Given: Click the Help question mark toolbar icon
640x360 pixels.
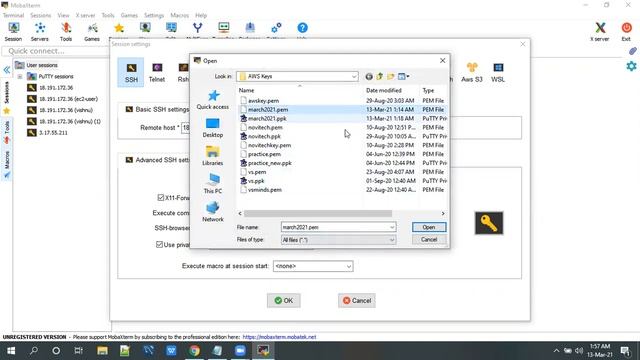Looking at the screenshot, I should [x=302, y=28].
